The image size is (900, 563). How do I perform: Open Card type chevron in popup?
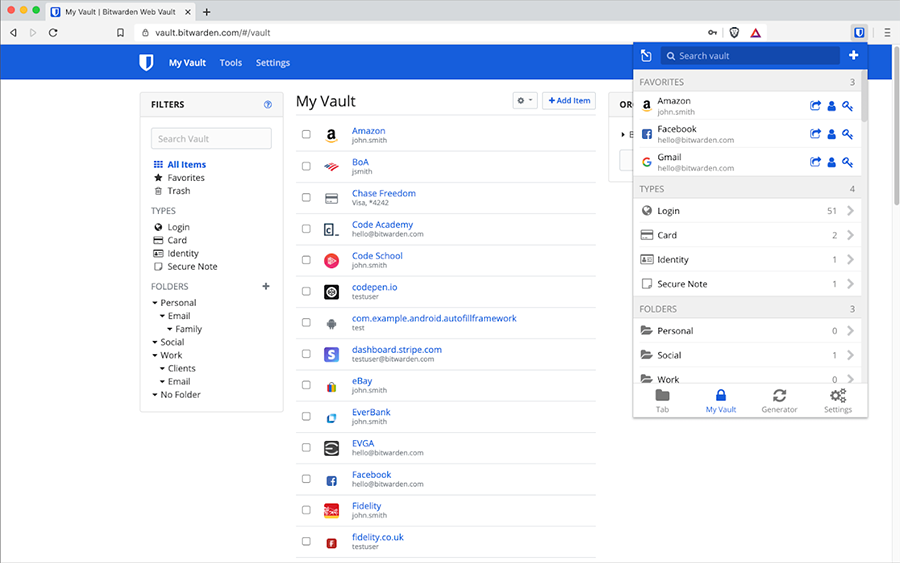(x=850, y=235)
